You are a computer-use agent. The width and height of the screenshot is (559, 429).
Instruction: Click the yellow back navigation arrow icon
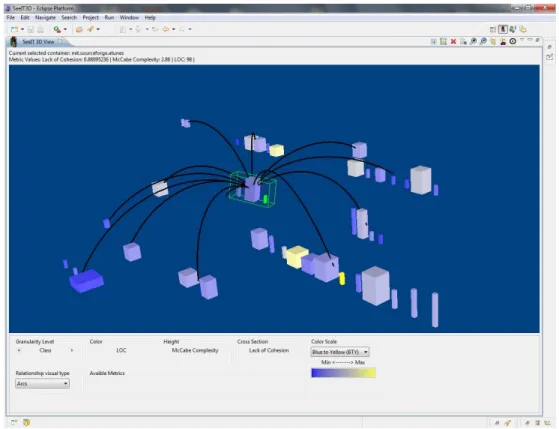tap(166, 29)
